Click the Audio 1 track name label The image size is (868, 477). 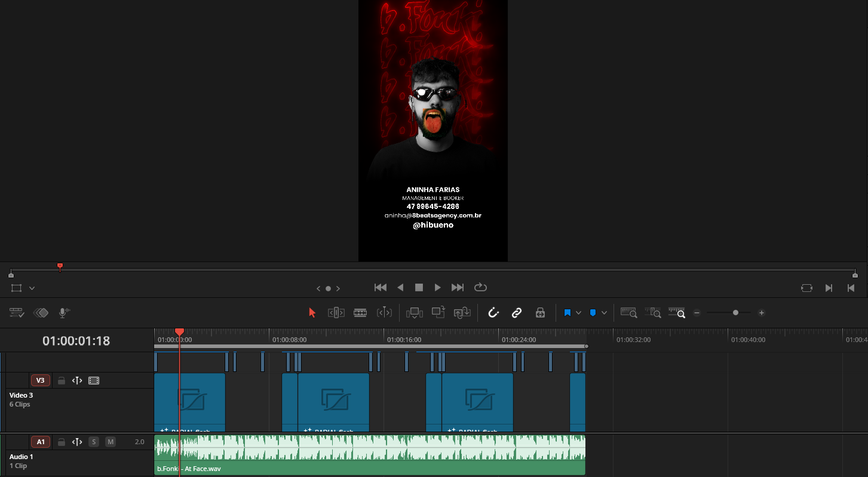pos(21,457)
